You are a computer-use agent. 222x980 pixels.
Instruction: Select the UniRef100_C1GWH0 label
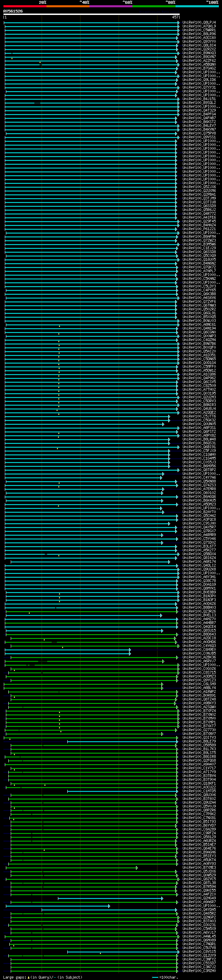[x=199, y=455]
